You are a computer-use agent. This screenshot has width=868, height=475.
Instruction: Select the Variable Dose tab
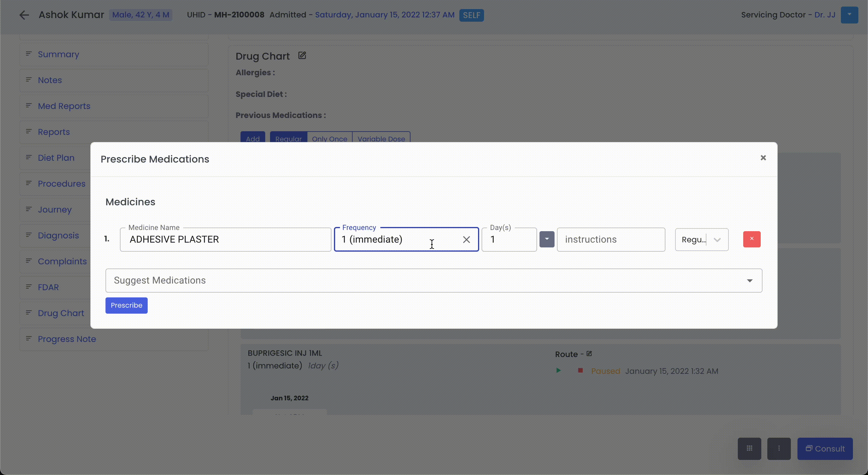(x=381, y=139)
